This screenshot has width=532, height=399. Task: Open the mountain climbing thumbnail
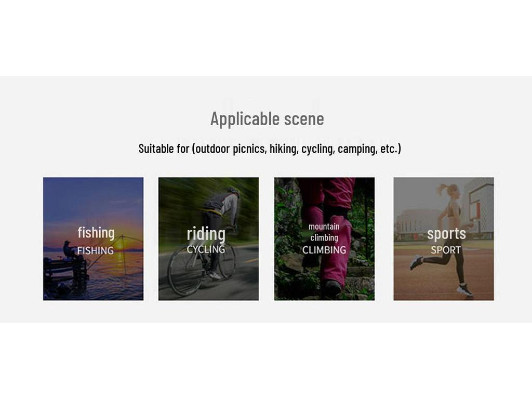(324, 238)
